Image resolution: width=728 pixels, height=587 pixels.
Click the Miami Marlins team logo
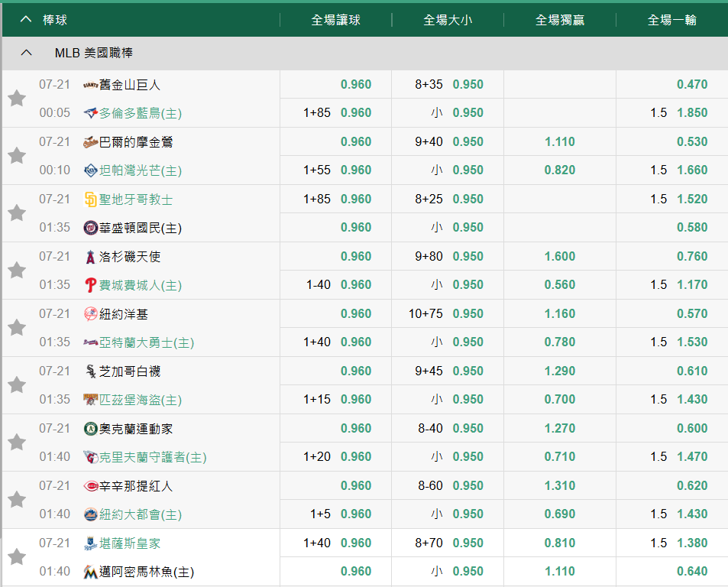tap(91, 572)
